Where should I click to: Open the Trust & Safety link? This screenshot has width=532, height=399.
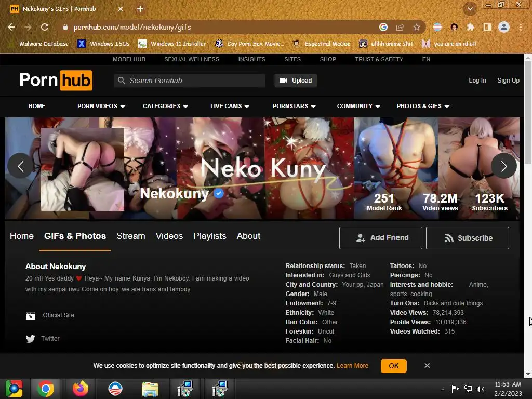tap(379, 59)
